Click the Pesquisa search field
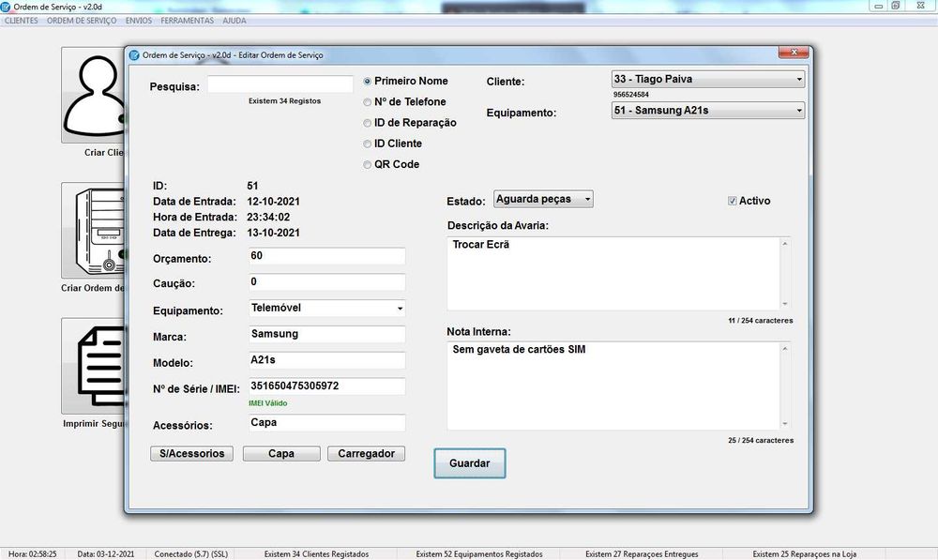Image resolution: width=938 pixels, height=560 pixels. (280, 84)
